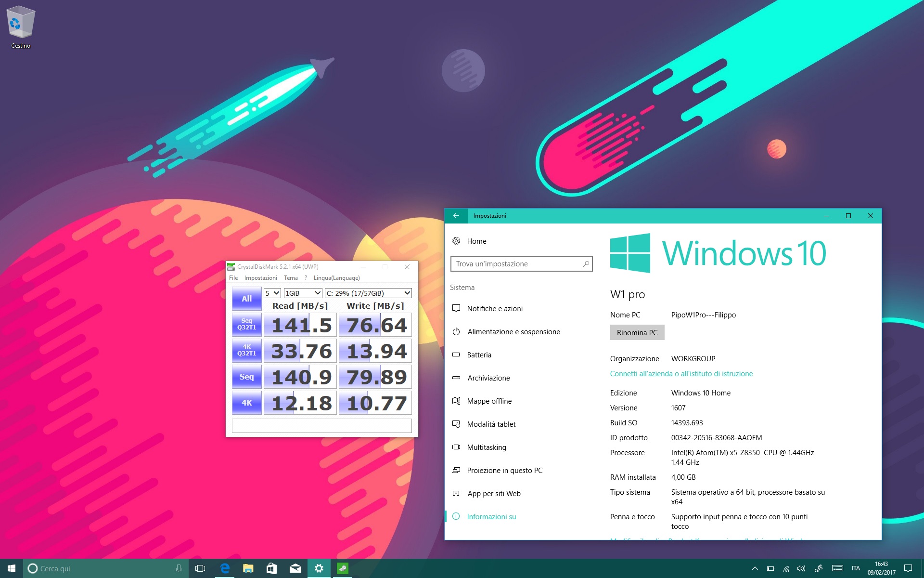
Task: Open the Windows Start menu
Action: 12,568
